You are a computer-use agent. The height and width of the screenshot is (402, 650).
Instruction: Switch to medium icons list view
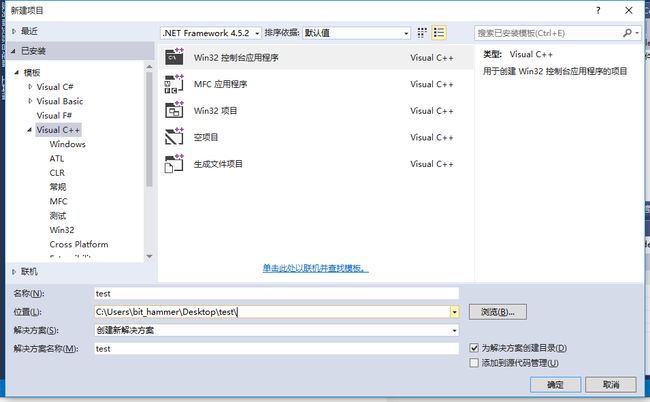(x=439, y=33)
